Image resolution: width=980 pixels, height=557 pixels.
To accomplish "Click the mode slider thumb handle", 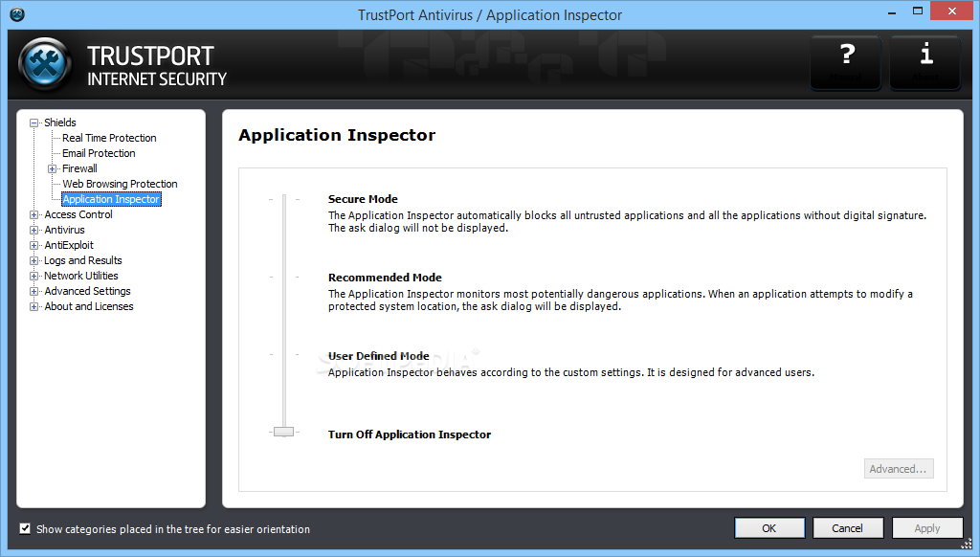I will (x=283, y=432).
